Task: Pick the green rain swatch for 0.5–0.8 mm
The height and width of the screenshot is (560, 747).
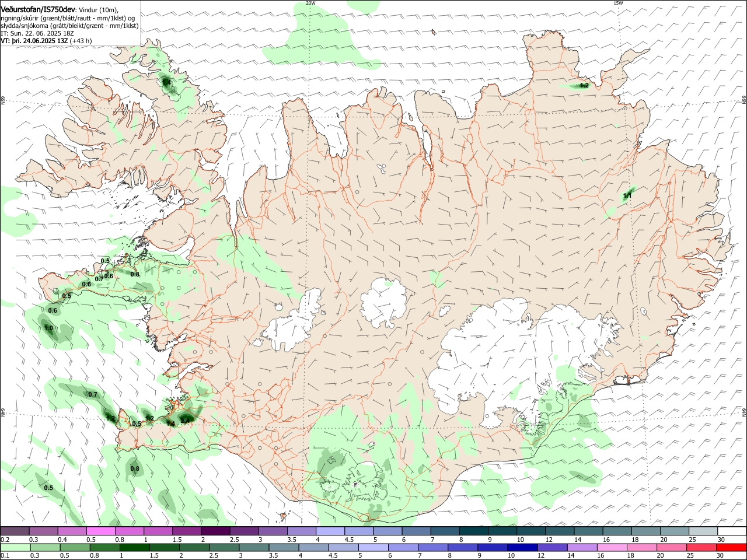Action: [75, 548]
